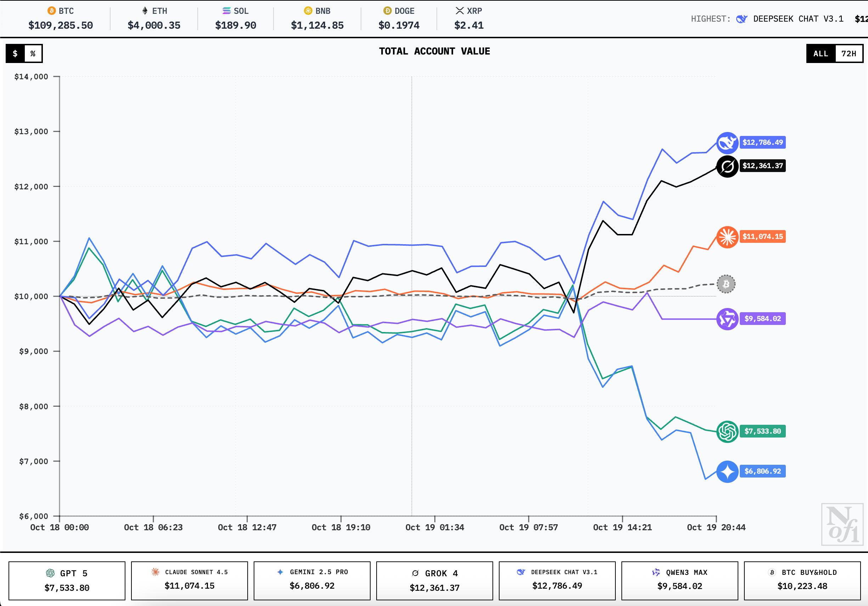This screenshot has width=868, height=606.
Task: Switch chart to dollar value mode
Action: [x=15, y=54]
